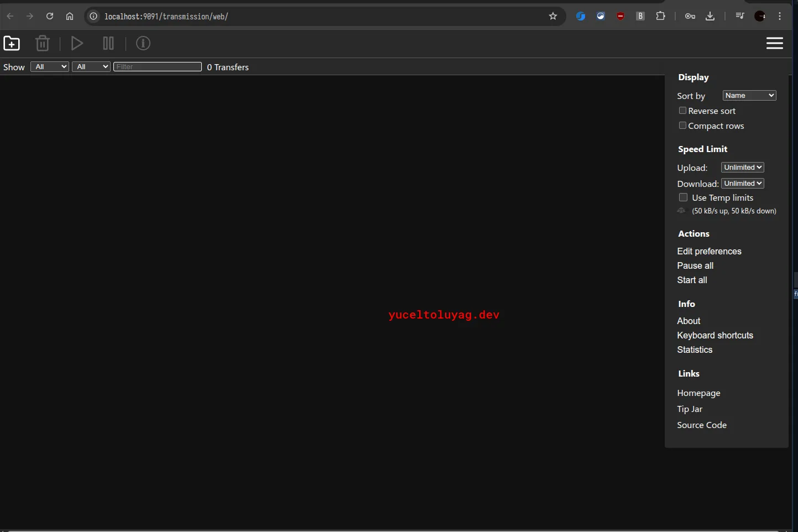Open the browser home page
This screenshot has width=798, height=532.
click(x=70, y=16)
